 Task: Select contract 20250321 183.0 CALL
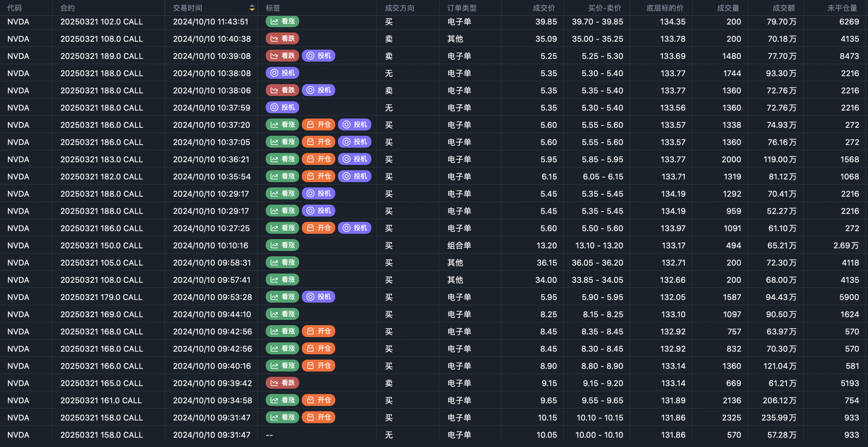pos(102,159)
